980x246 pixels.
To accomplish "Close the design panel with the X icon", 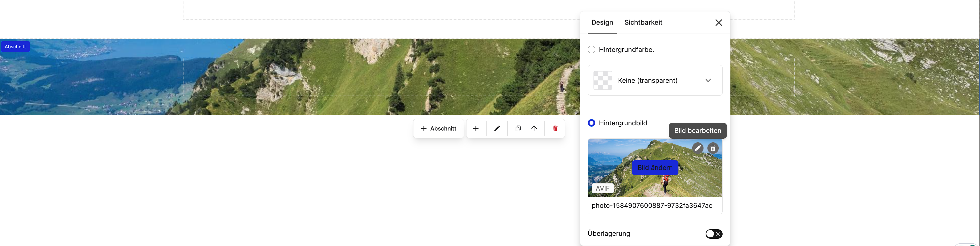I will [719, 23].
